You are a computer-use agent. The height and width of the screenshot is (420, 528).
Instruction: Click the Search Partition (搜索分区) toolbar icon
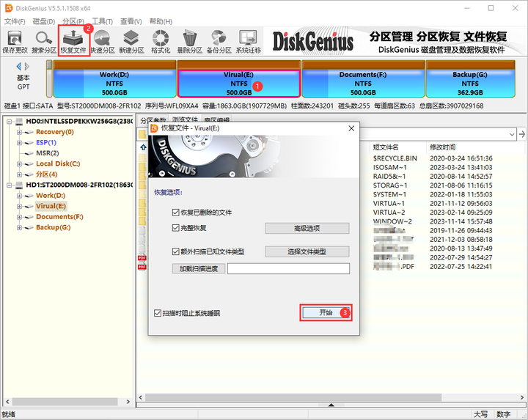point(44,42)
